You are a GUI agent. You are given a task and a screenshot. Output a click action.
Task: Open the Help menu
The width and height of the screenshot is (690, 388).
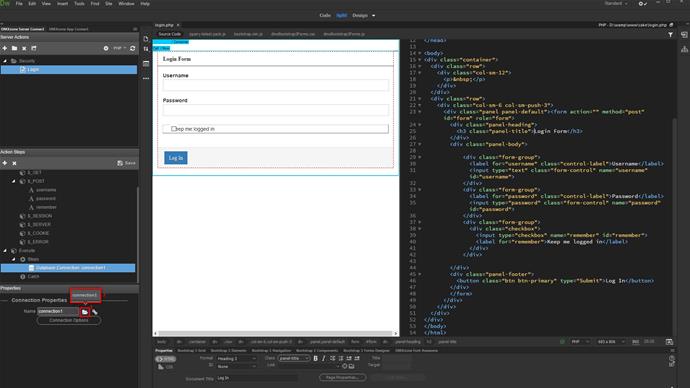coord(145,4)
